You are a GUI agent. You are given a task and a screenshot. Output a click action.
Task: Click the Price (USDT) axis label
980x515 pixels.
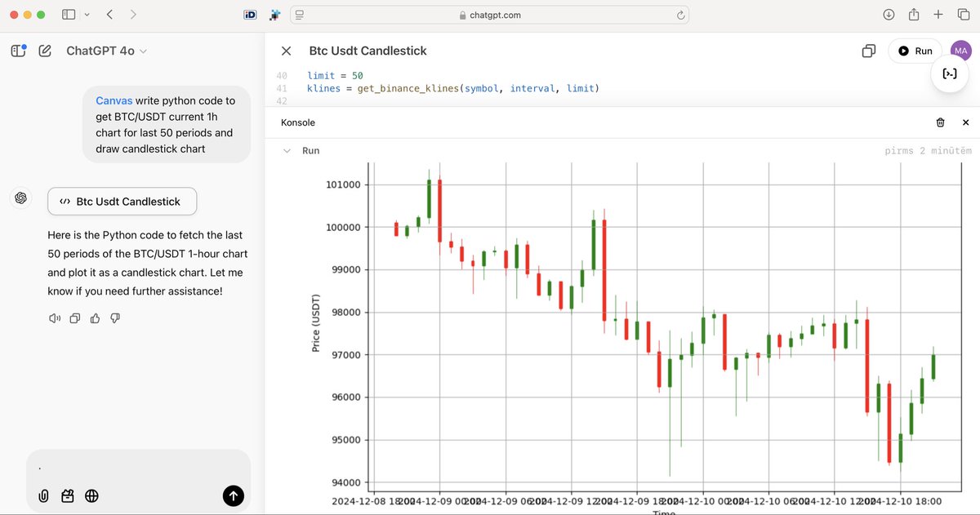point(316,323)
